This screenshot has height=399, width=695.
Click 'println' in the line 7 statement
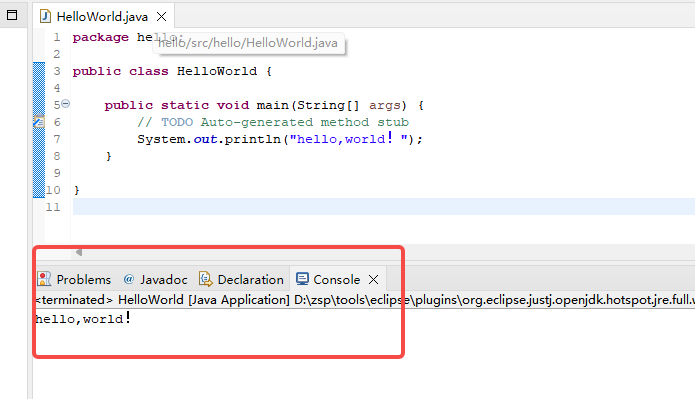pyautogui.click(x=253, y=139)
